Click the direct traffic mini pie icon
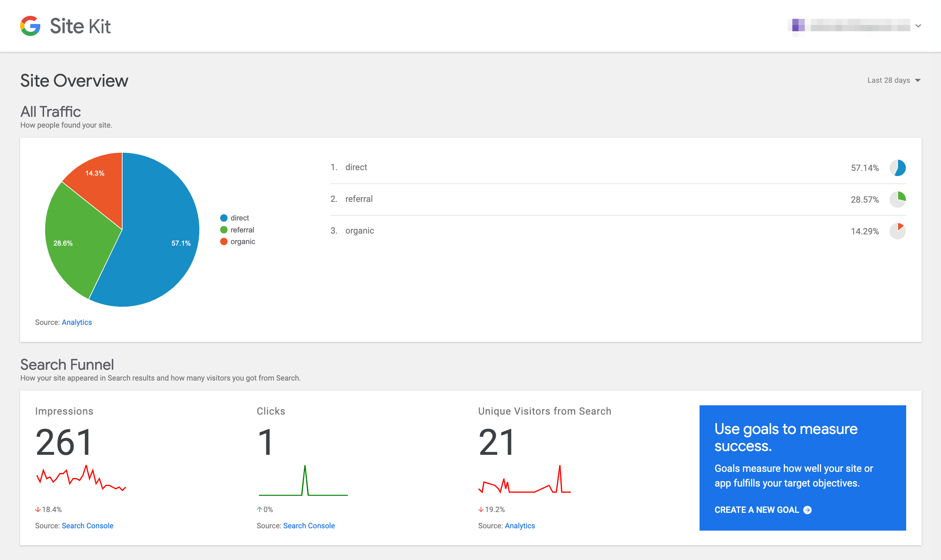The height and width of the screenshot is (560, 941). pos(897,168)
